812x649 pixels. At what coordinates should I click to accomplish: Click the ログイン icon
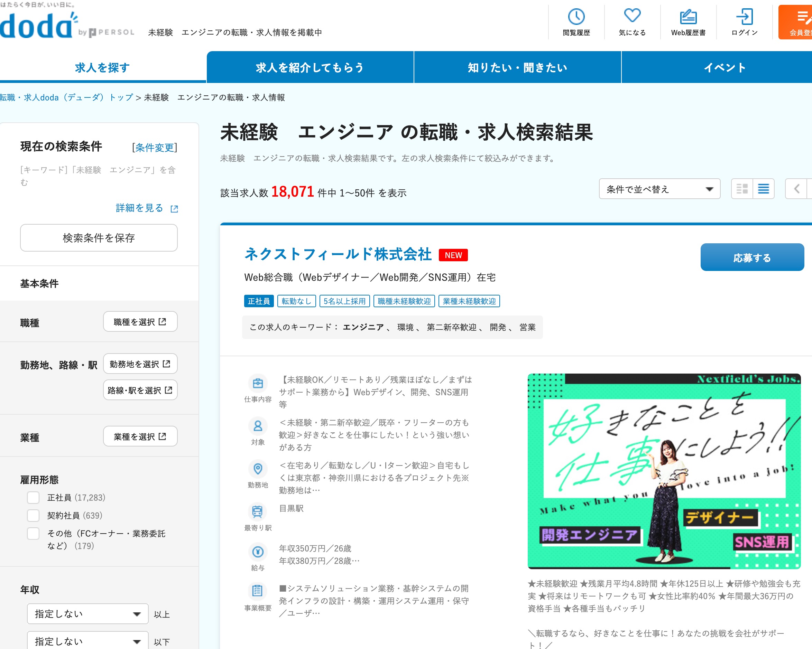744,17
